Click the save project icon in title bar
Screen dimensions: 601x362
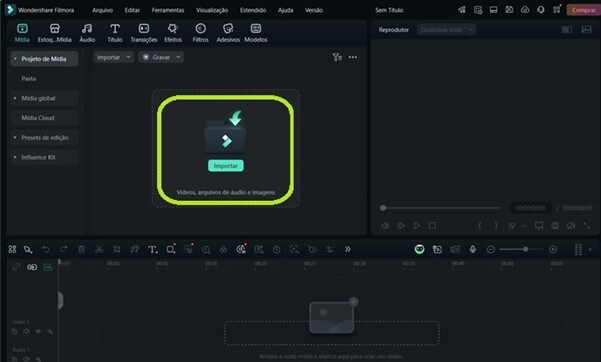509,10
